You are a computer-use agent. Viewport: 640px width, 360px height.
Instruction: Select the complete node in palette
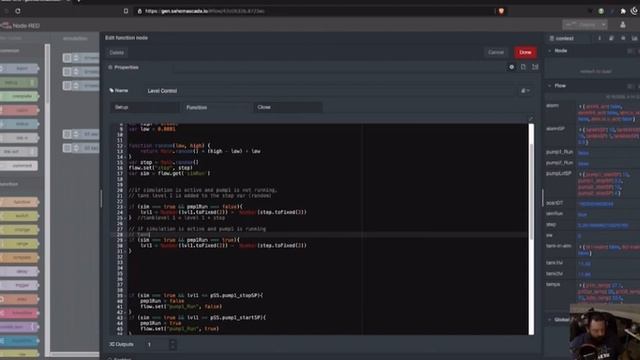(20, 96)
